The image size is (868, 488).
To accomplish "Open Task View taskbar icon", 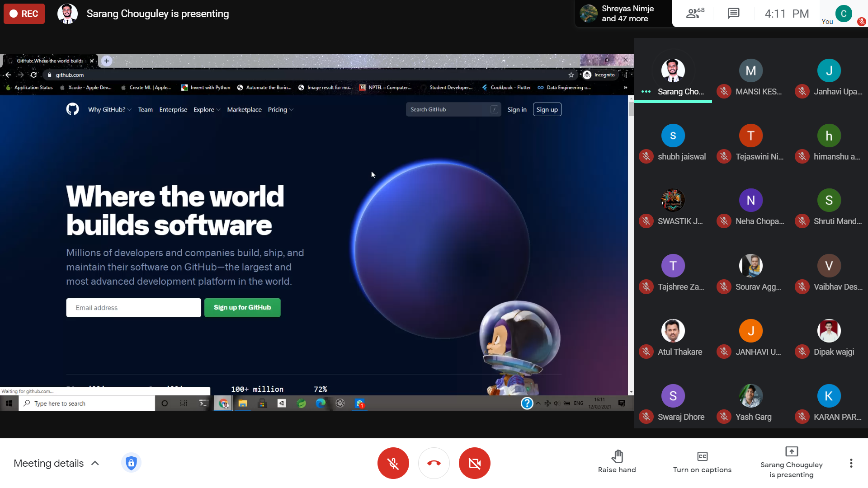I will pyautogui.click(x=184, y=403).
